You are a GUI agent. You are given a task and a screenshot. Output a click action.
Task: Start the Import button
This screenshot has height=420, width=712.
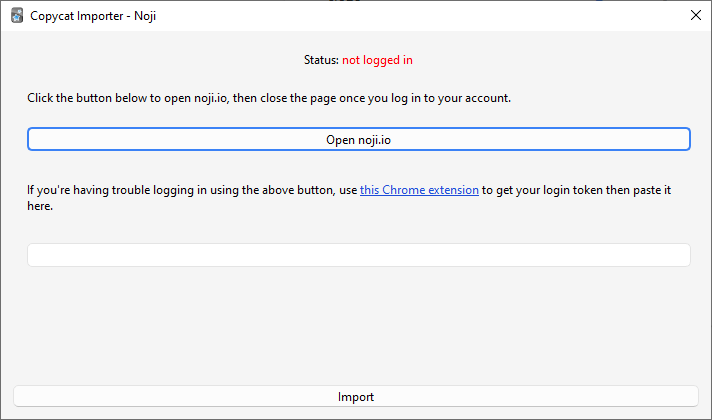356,396
